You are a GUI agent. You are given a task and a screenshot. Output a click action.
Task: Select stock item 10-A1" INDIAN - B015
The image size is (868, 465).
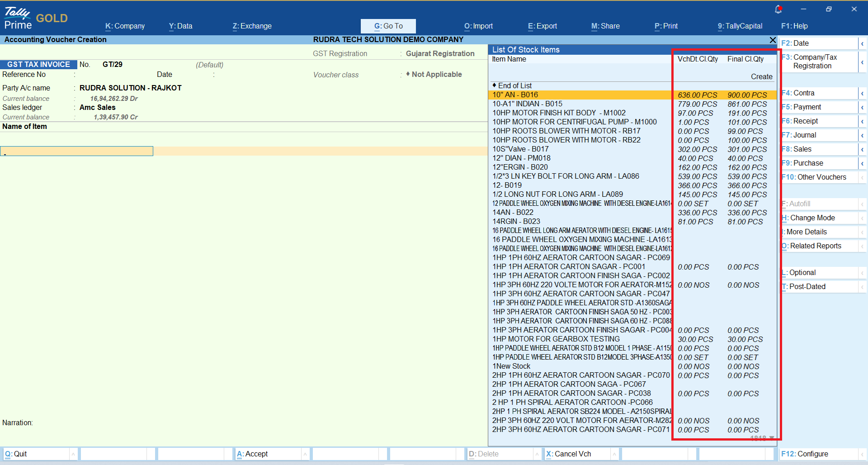(x=527, y=104)
